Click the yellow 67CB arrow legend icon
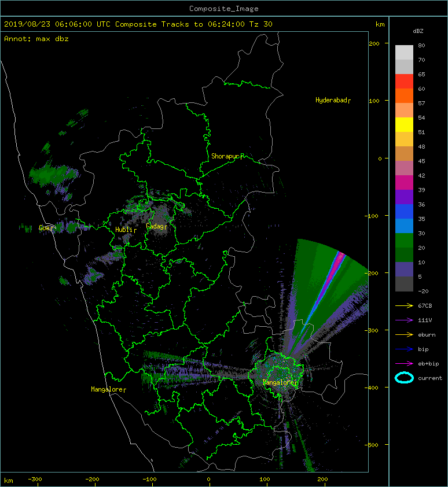 pyautogui.click(x=404, y=306)
